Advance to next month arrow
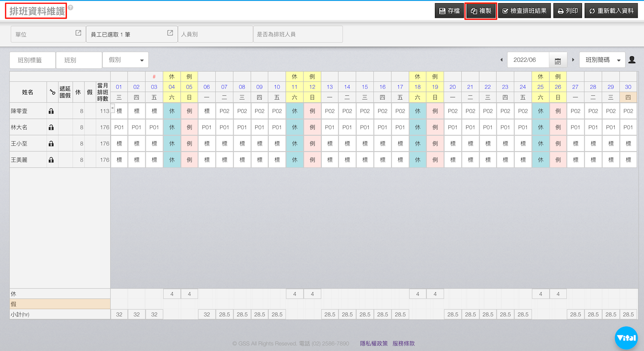This screenshot has height=351, width=644. pos(573,60)
